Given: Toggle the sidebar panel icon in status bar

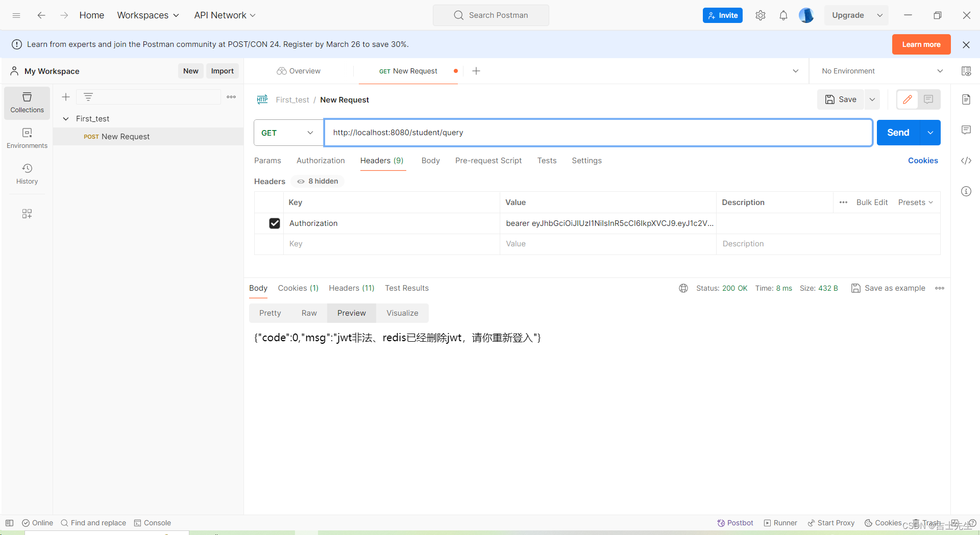Looking at the screenshot, I should click(10, 523).
